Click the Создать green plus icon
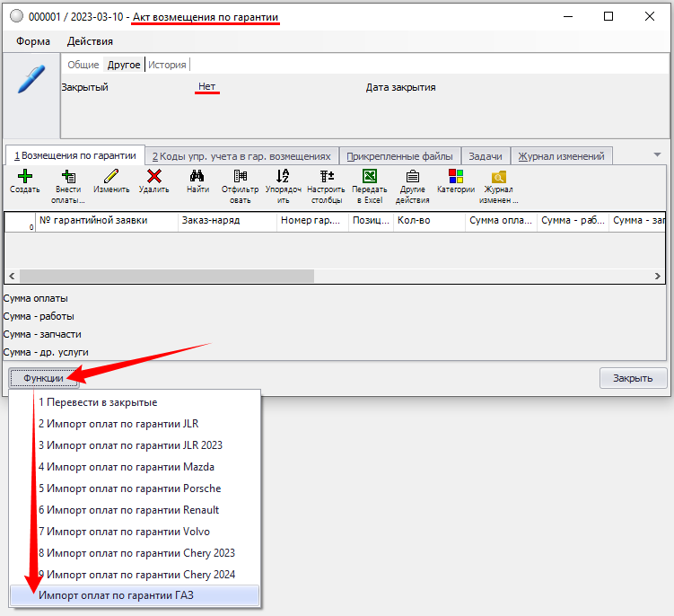This screenshot has height=616, width=674. 24,177
